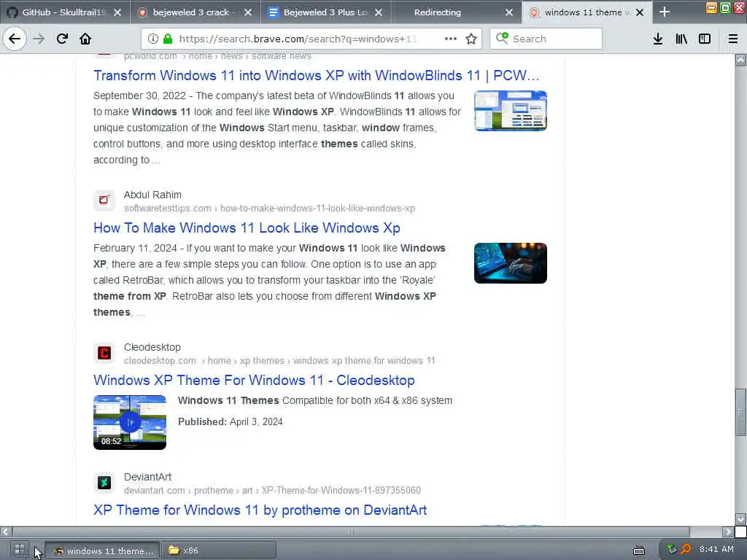Close the Redirecting tab
Image resolution: width=747 pixels, height=560 pixels.
coord(508,12)
